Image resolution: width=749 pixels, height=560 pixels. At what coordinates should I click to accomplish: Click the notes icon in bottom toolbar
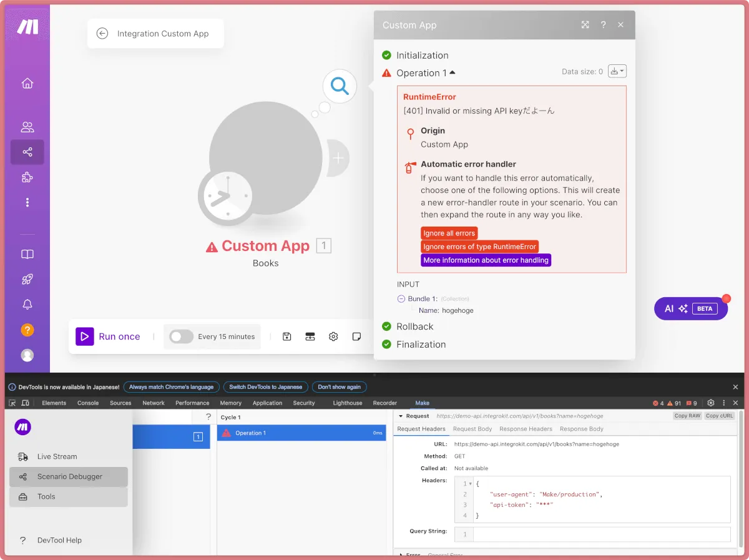(x=356, y=336)
